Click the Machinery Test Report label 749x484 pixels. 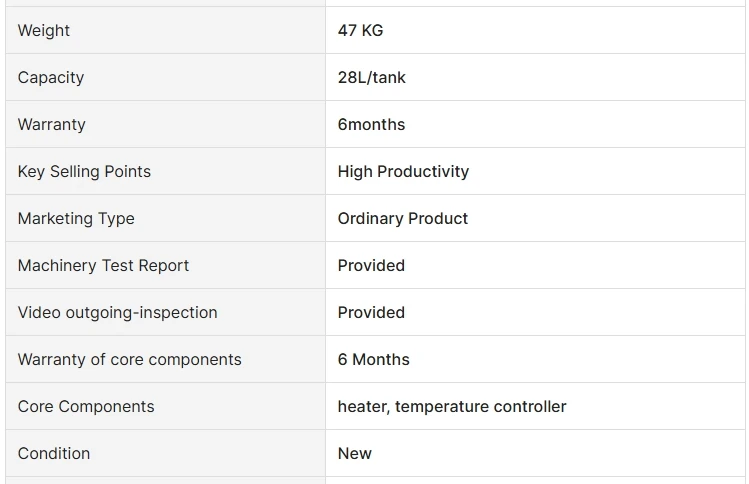pos(103,265)
